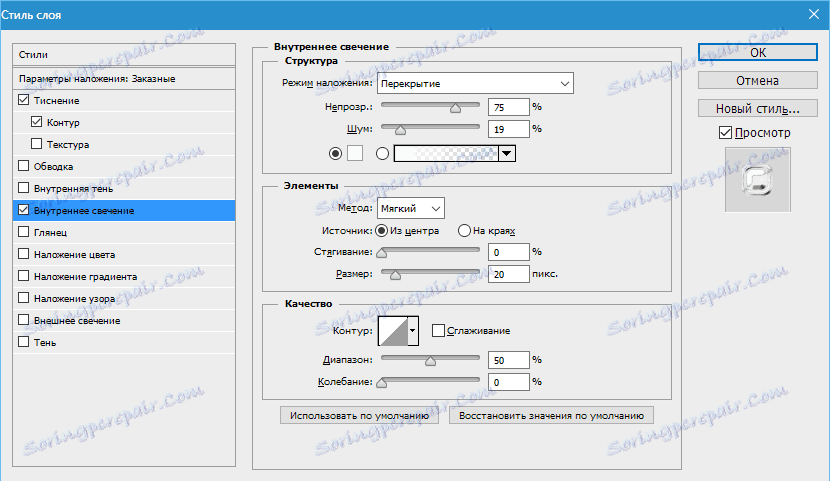Image resolution: width=830 pixels, height=481 pixels.
Task: Close the Стиль слоя dialog
Action: tap(814, 14)
